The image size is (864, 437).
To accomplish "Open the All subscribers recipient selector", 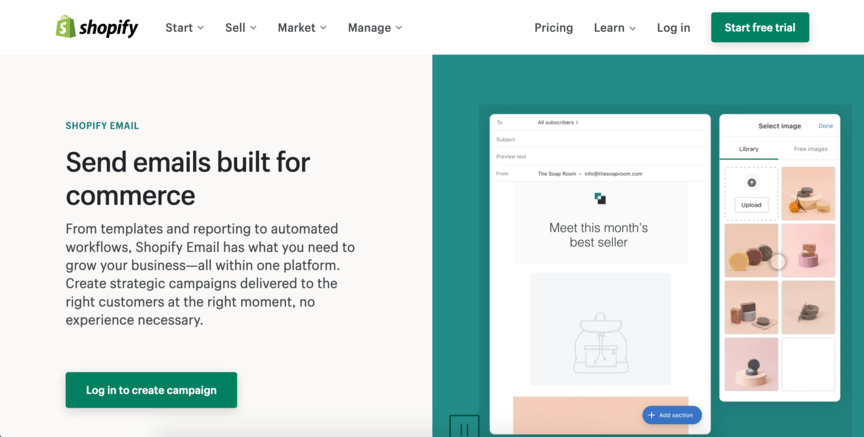I will pyautogui.click(x=558, y=122).
